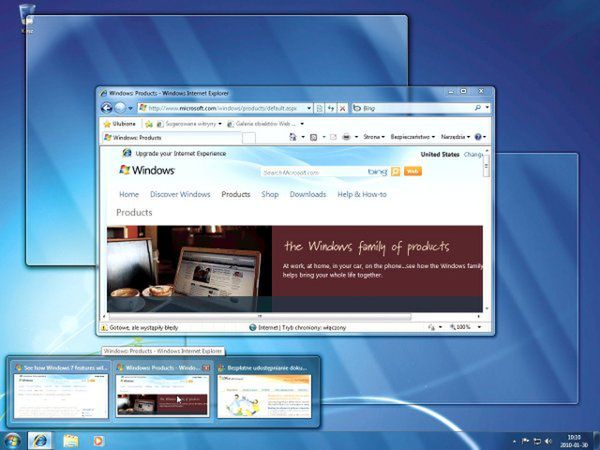The height and width of the screenshot is (450, 600).
Task: Click the horizontal scrollbar of the page
Action: point(260,316)
